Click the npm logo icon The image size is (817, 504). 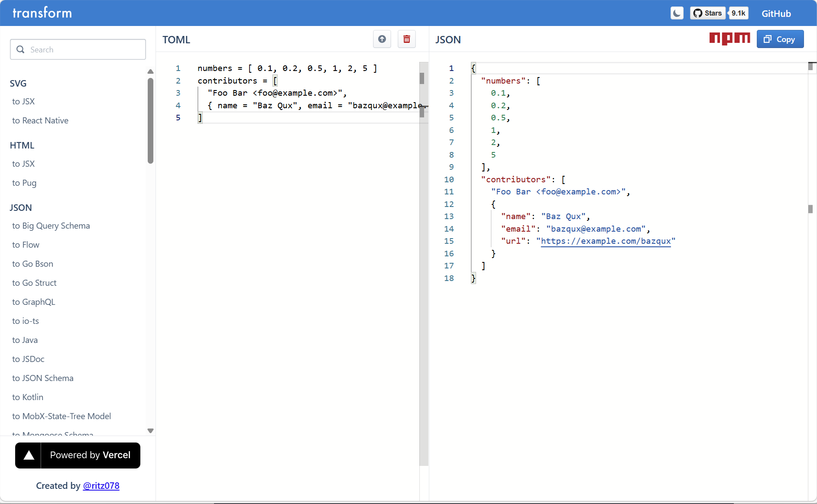(x=729, y=39)
